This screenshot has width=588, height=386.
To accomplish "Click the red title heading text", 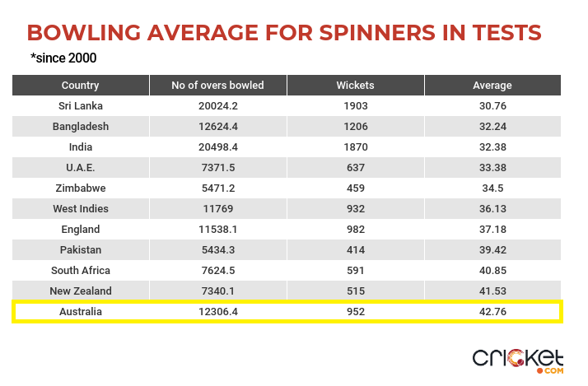I will 284,33.
